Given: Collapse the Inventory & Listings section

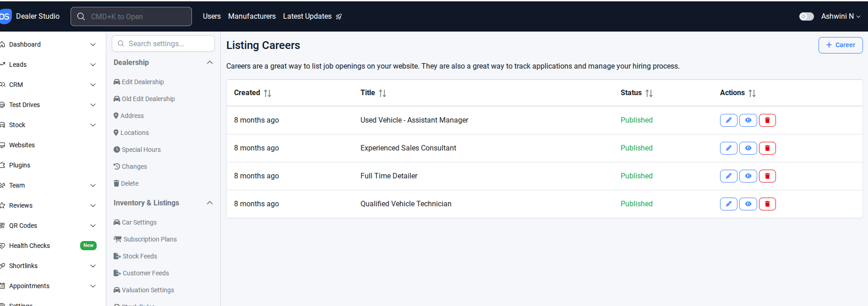Looking at the screenshot, I should 210,203.
